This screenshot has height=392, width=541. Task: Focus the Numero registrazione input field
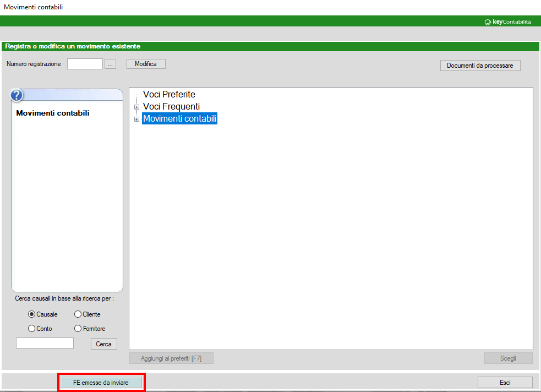click(85, 64)
